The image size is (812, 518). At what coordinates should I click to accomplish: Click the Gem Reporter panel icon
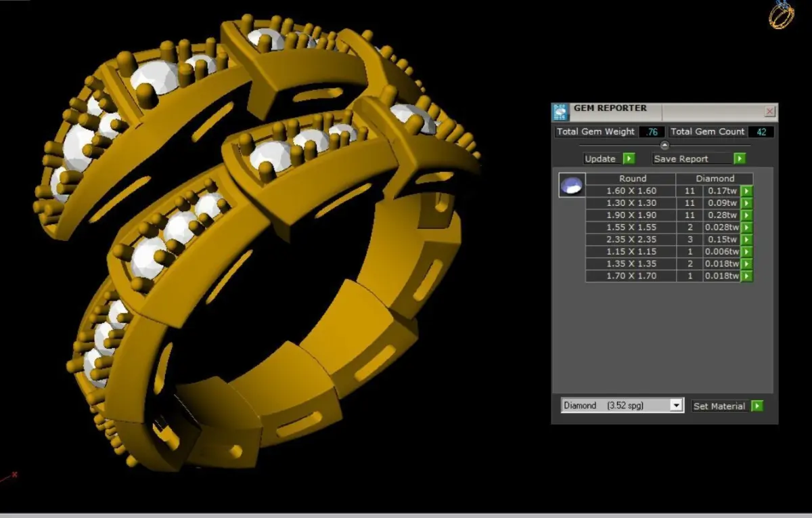point(560,112)
